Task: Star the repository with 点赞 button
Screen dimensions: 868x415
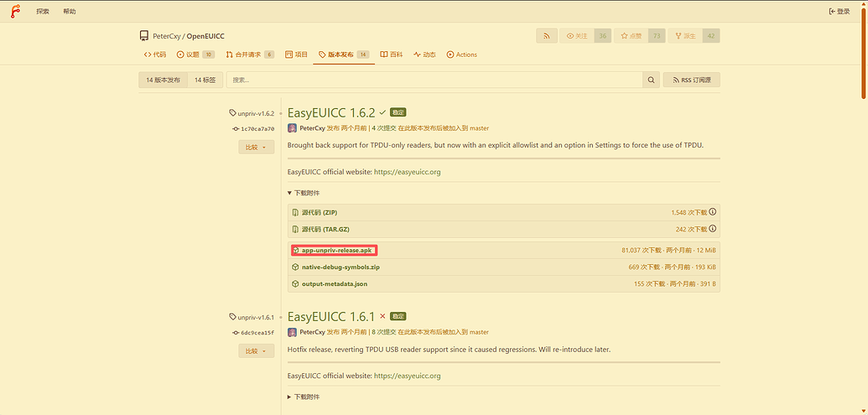Action: click(631, 36)
